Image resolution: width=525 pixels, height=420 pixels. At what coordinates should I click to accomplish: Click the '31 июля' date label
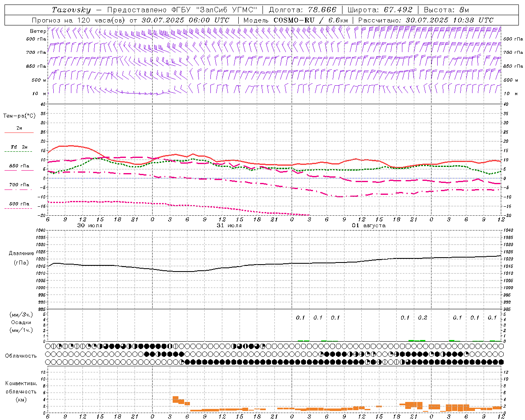pyautogui.click(x=229, y=226)
